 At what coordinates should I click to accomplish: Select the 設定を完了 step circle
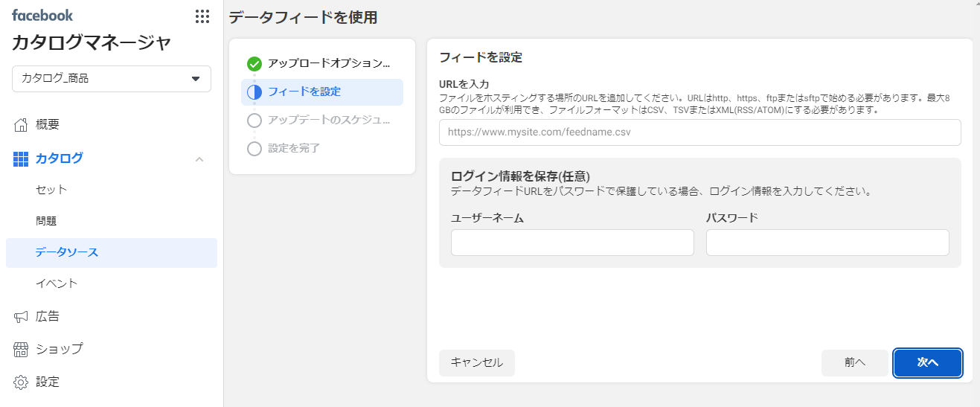pyautogui.click(x=254, y=149)
